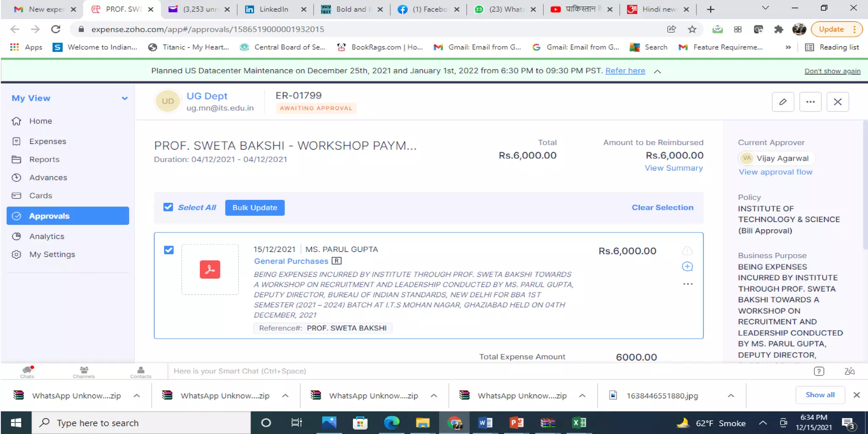Switch to the LinkedIn tab
868x434 pixels.
click(x=275, y=9)
